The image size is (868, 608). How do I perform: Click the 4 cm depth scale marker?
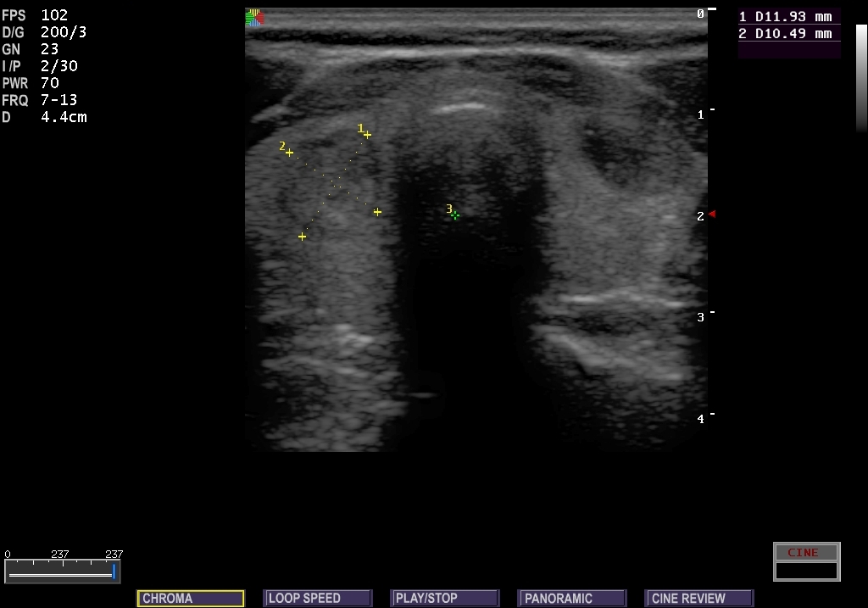[700, 419]
